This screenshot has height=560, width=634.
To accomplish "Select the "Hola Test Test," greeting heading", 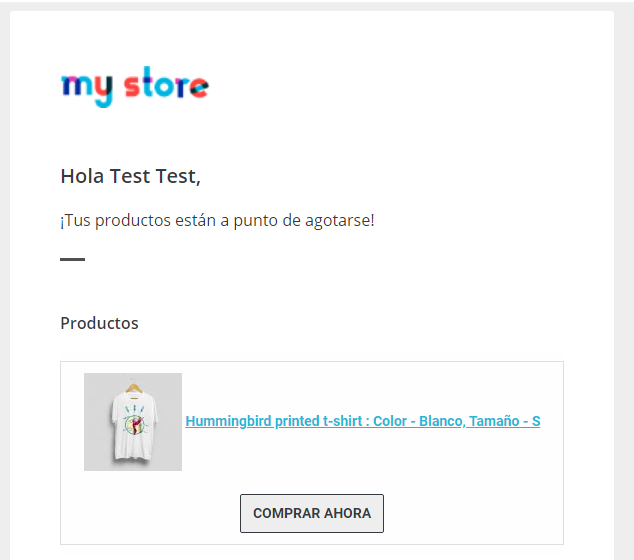I will pos(131,176).
